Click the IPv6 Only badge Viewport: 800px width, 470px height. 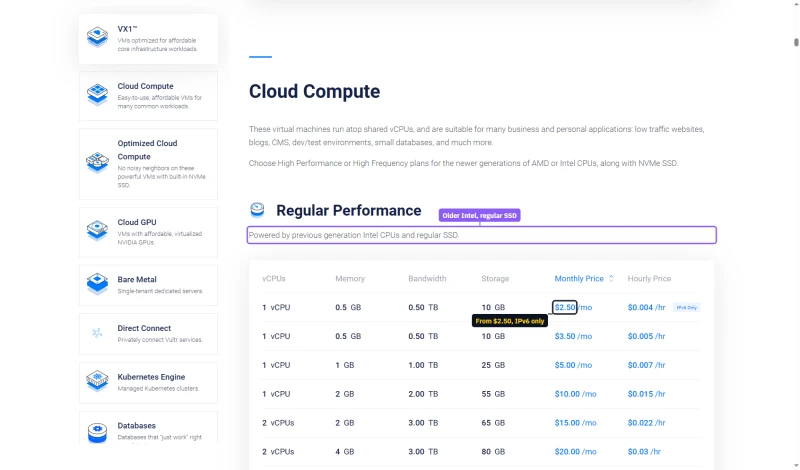[x=686, y=307]
